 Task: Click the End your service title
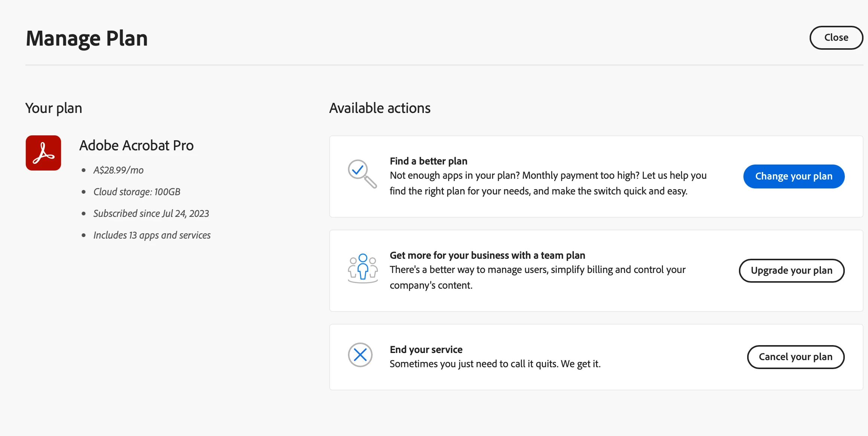point(426,350)
